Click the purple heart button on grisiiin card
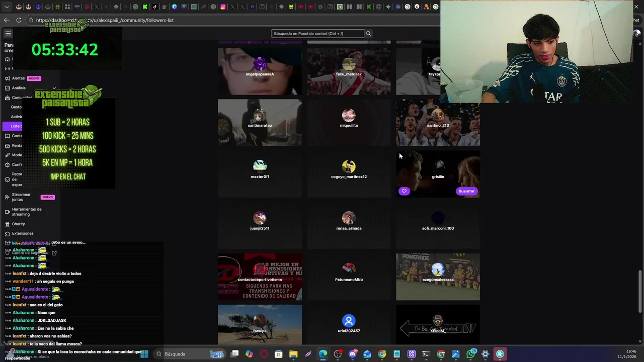The height and width of the screenshot is (362, 644). tap(404, 191)
